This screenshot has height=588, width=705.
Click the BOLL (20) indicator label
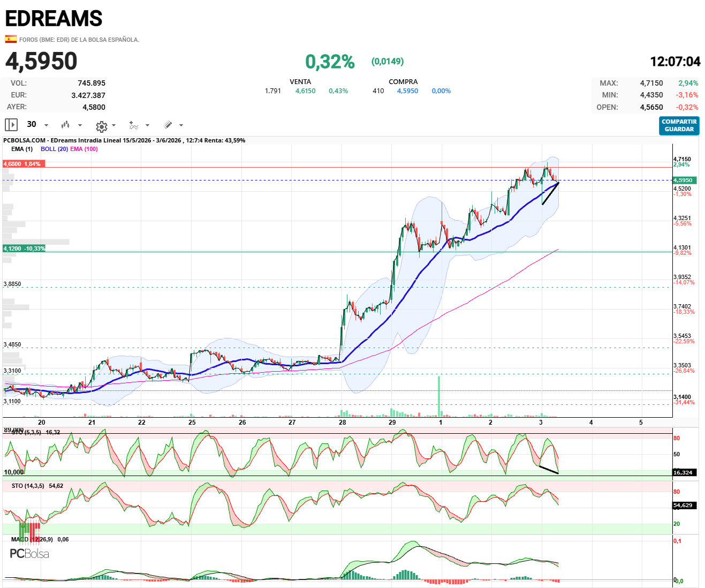click(54, 149)
